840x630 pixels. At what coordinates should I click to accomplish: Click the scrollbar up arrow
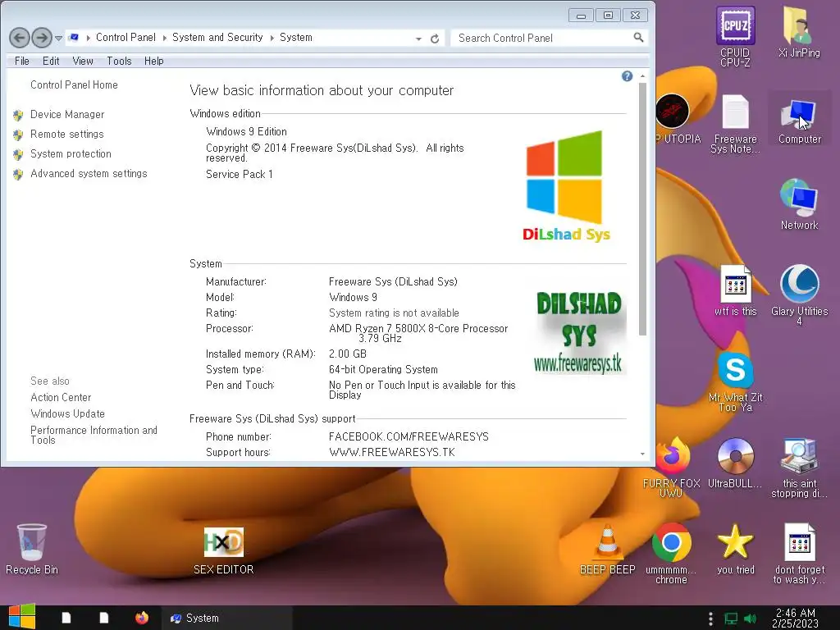642,76
